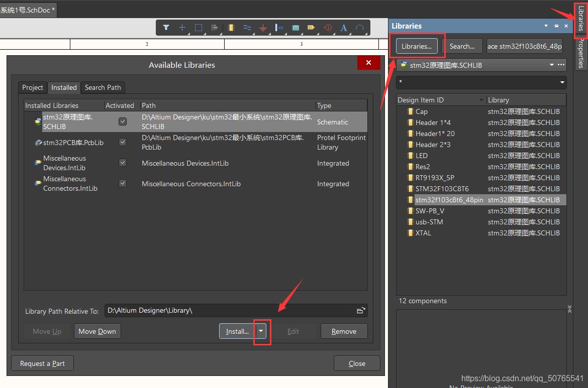Toggle Activated checkbox for stm32原理图库.SCHLIB
The height and width of the screenshot is (388, 588).
[123, 121]
